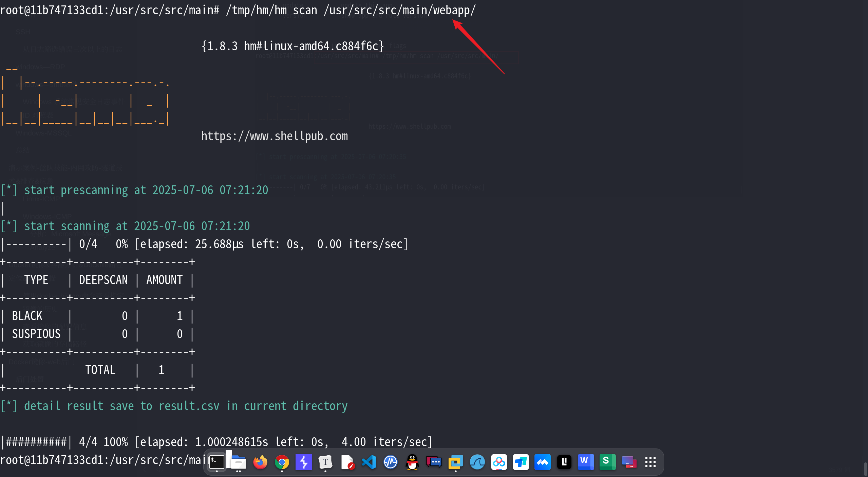This screenshot has width=868, height=477.
Task: Click the https://www.shellpub.com link
Action: coord(274,136)
